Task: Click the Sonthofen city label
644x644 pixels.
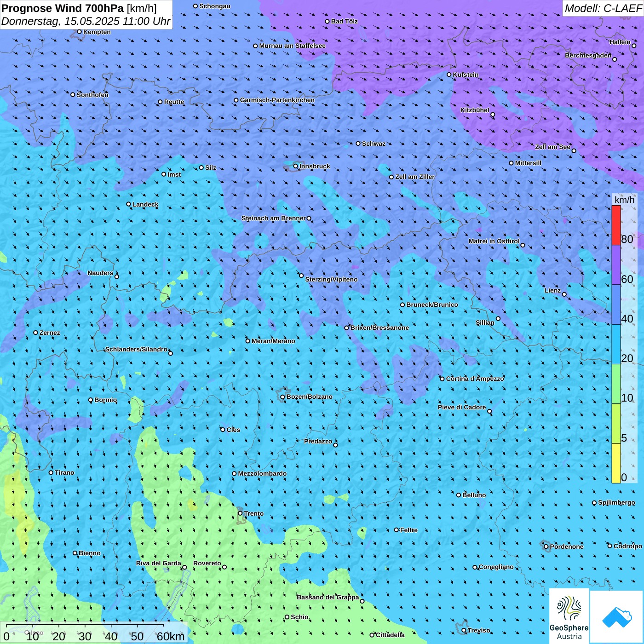Action: (92, 95)
